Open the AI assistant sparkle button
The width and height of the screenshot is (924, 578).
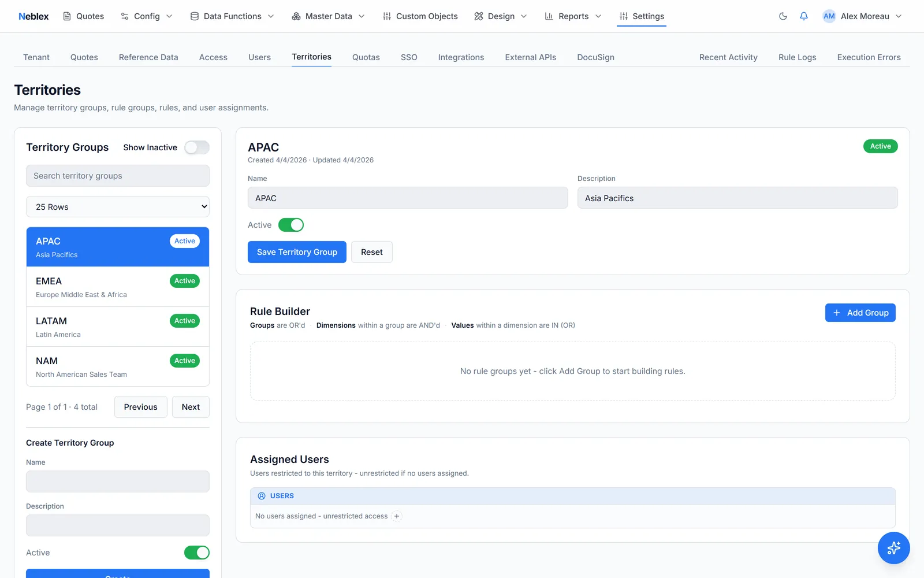click(x=894, y=548)
